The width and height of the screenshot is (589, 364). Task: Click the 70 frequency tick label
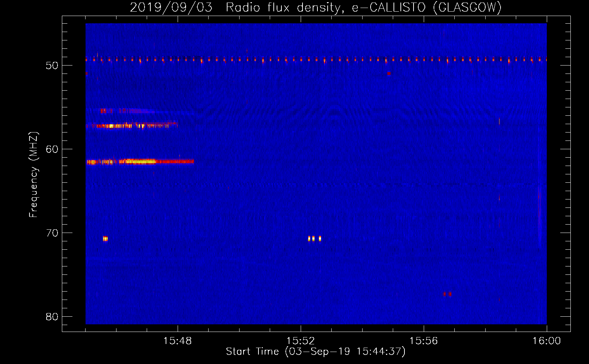[x=52, y=233]
